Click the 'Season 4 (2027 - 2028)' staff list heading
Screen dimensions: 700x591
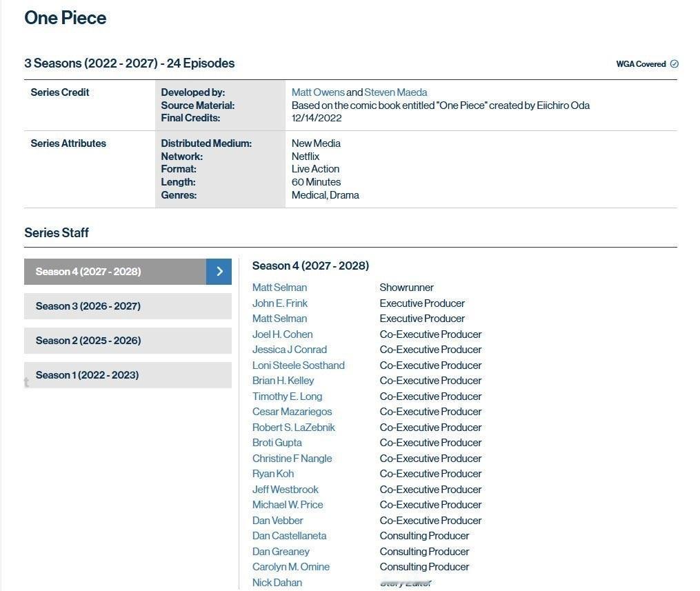click(x=311, y=266)
